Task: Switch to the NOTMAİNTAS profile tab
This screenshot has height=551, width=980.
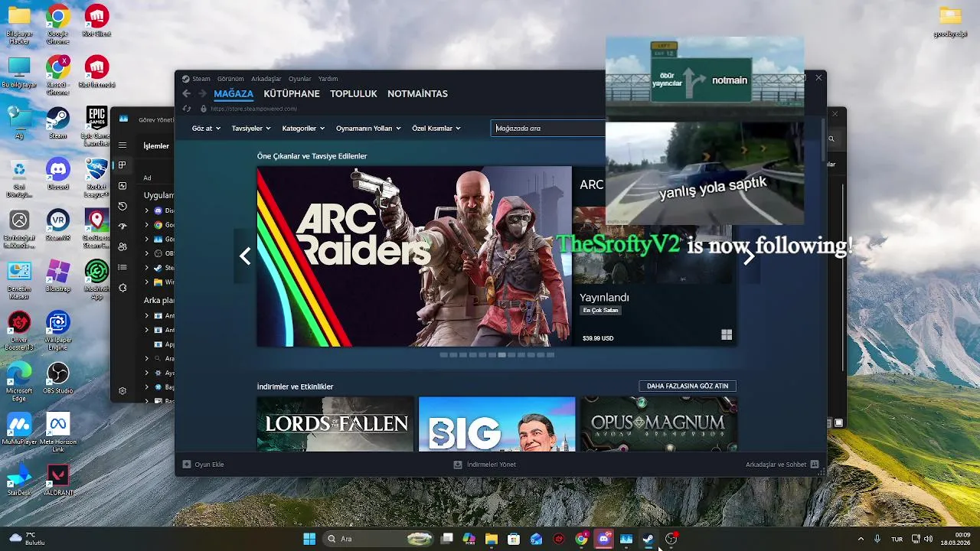Action: click(417, 94)
